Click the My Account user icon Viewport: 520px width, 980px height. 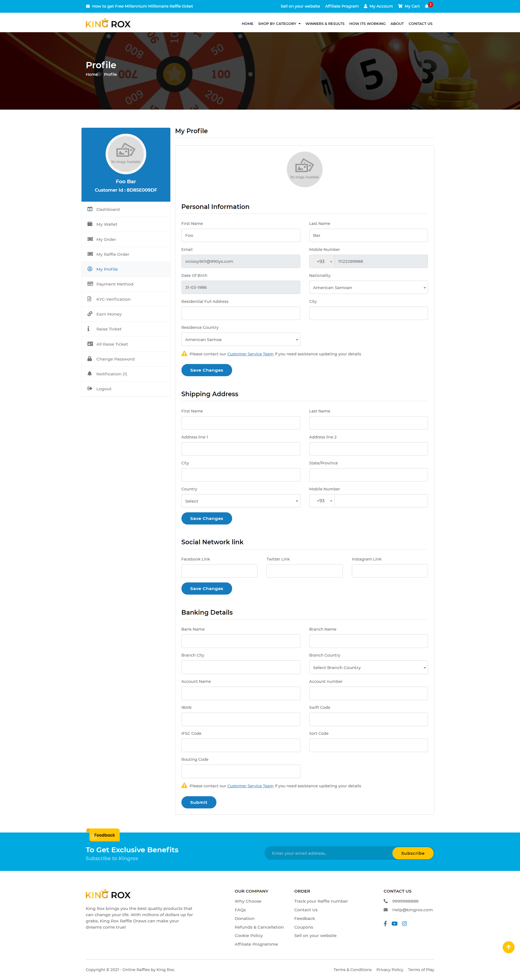[365, 6]
